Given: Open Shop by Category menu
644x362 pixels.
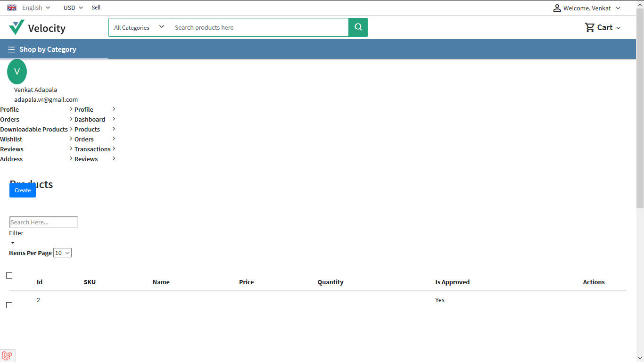Looking at the screenshot, I should pos(48,49).
